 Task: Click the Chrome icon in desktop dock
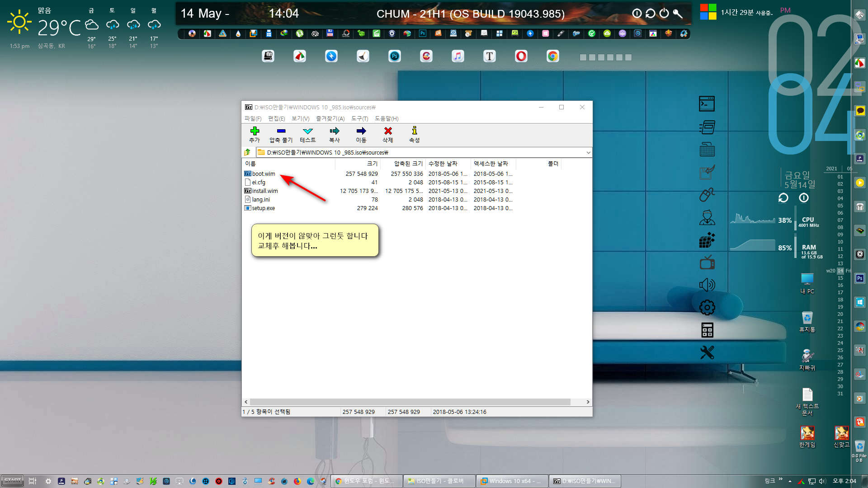(552, 56)
